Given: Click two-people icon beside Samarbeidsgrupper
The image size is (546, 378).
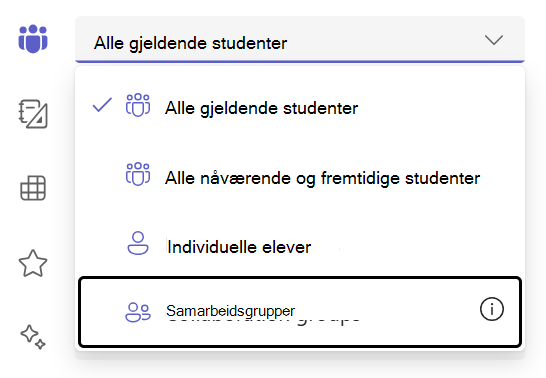Looking at the screenshot, I should 138,312.
